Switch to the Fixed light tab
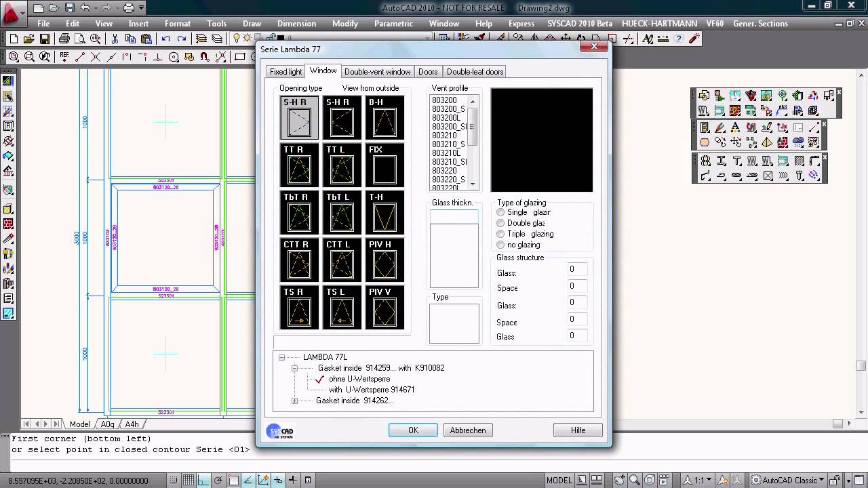Screen dimensions: 868x488 [285, 72]
